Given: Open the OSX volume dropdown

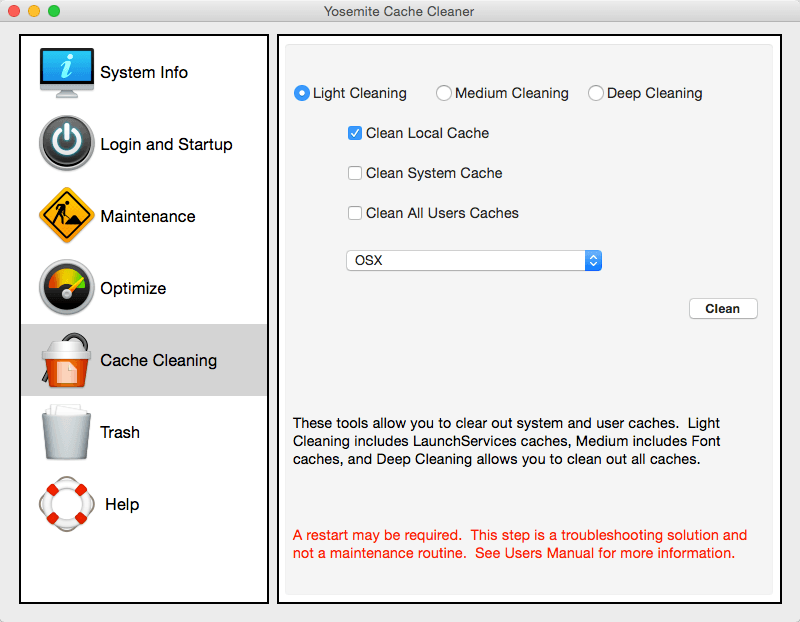Looking at the screenshot, I should click(x=474, y=260).
